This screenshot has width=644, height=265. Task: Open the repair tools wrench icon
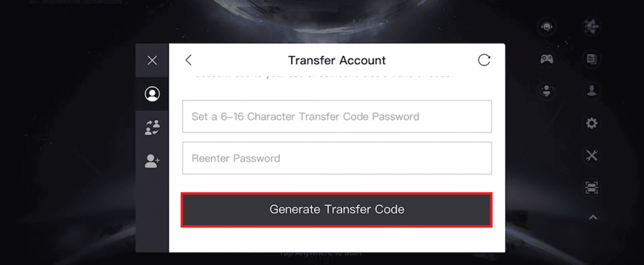pyautogui.click(x=591, y=155)
